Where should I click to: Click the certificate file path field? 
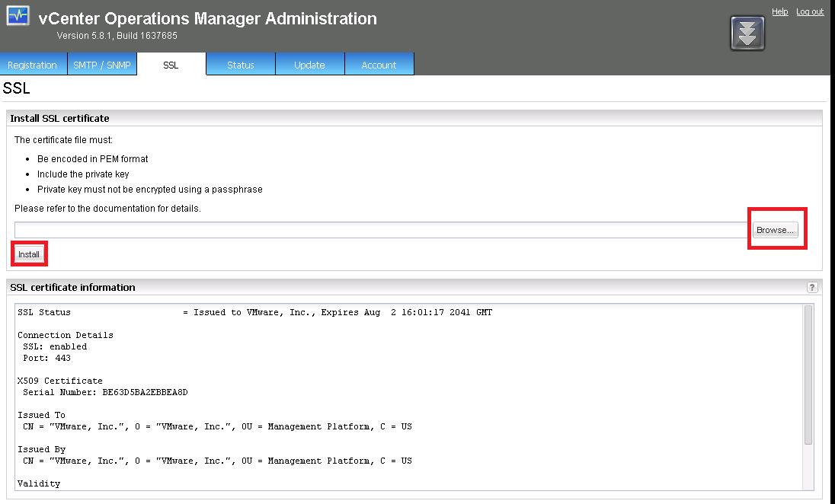pyautogui.click(x=381, y=230)
